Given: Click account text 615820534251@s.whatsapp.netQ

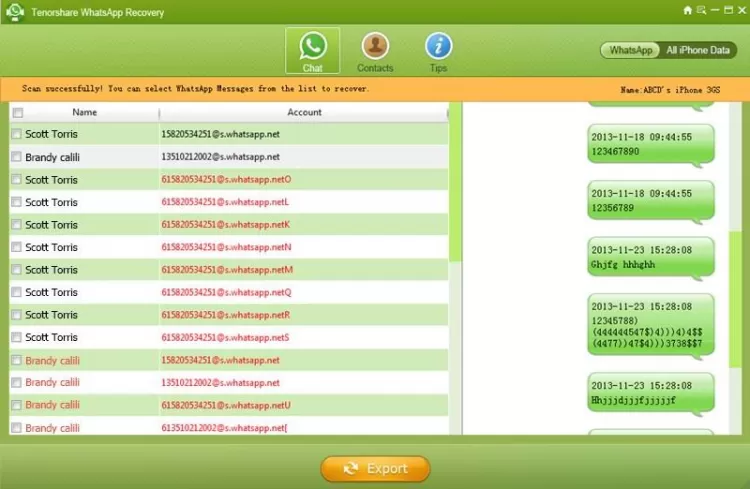Looking at the screenshot, I should click(226, 292).
